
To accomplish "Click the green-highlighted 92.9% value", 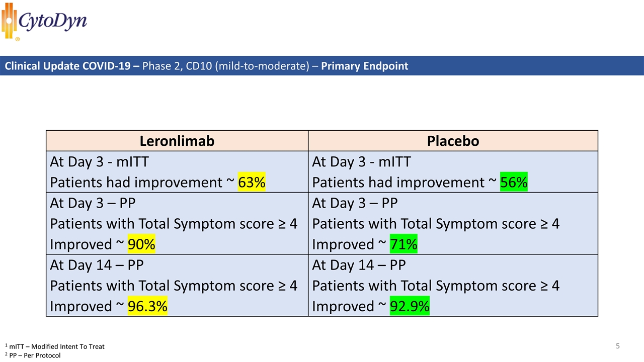I will click(x=410, y=306).
